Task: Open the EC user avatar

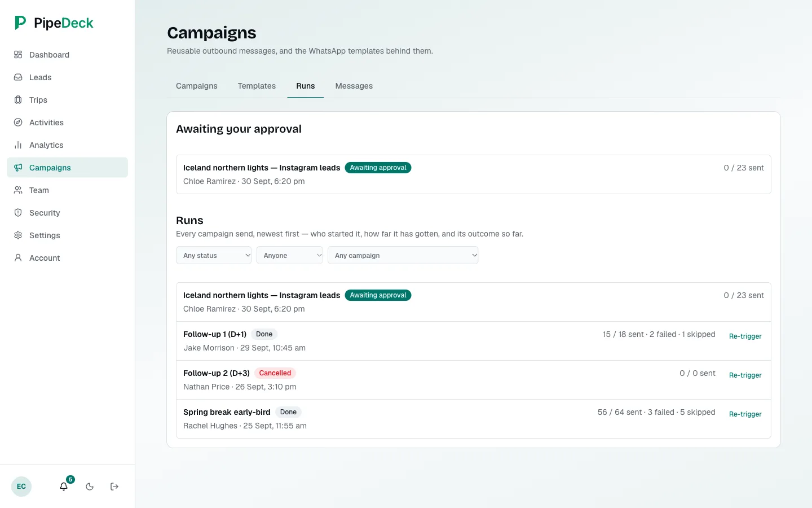Action: point(21,487)
